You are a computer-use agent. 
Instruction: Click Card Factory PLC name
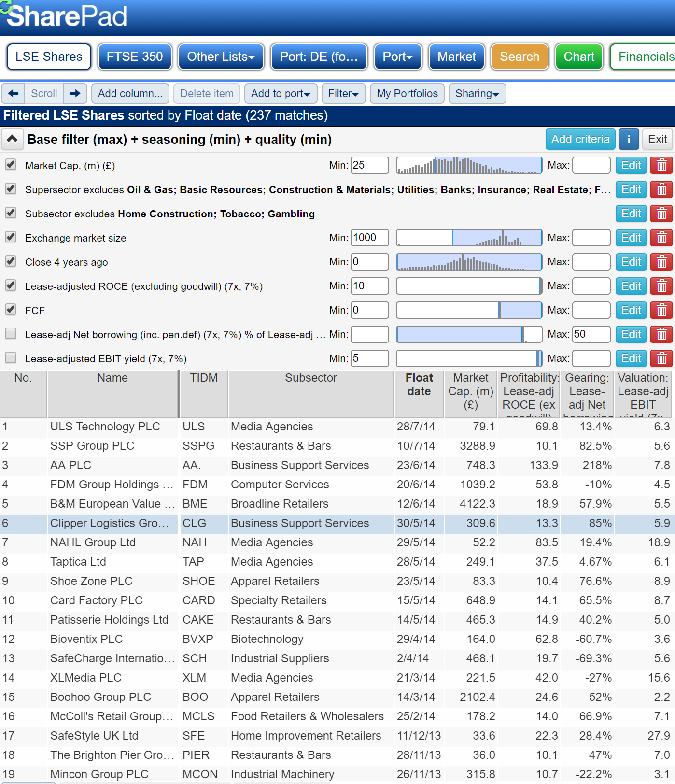(x=97, y=600)
